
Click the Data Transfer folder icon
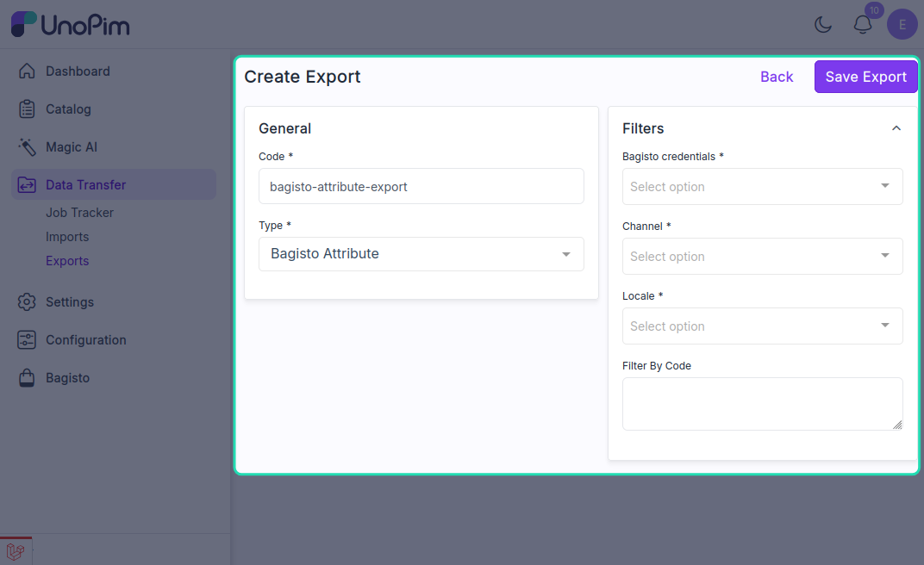click(x=27, y=185)
